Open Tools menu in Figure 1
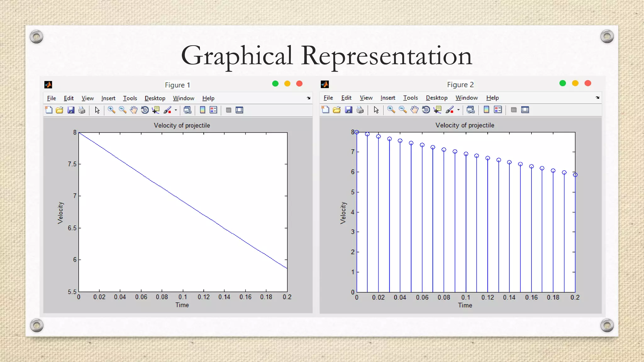The height and width of the screenshot is (362, 644). (x=130, y=98)
